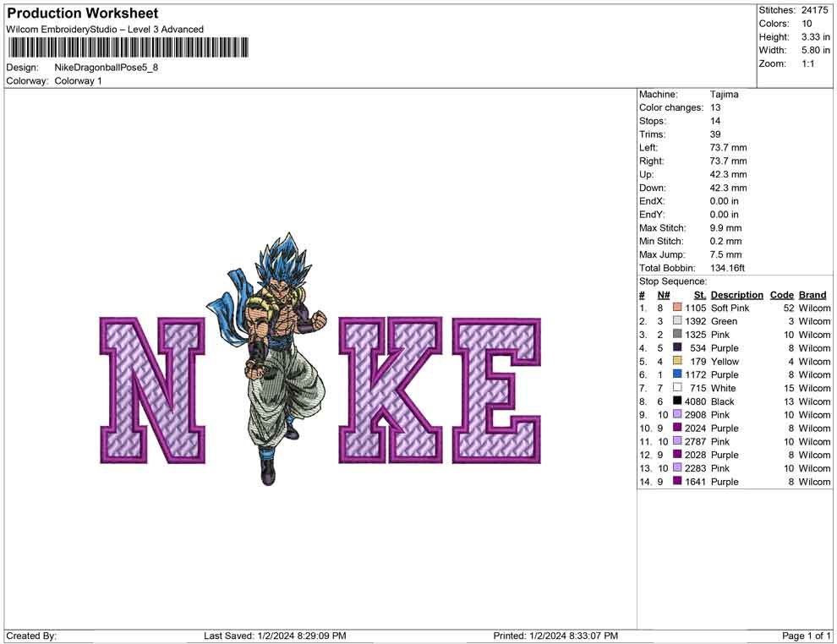
Task: Click the swatch beside 1641 Purple
Action: (x=677, y=481)
